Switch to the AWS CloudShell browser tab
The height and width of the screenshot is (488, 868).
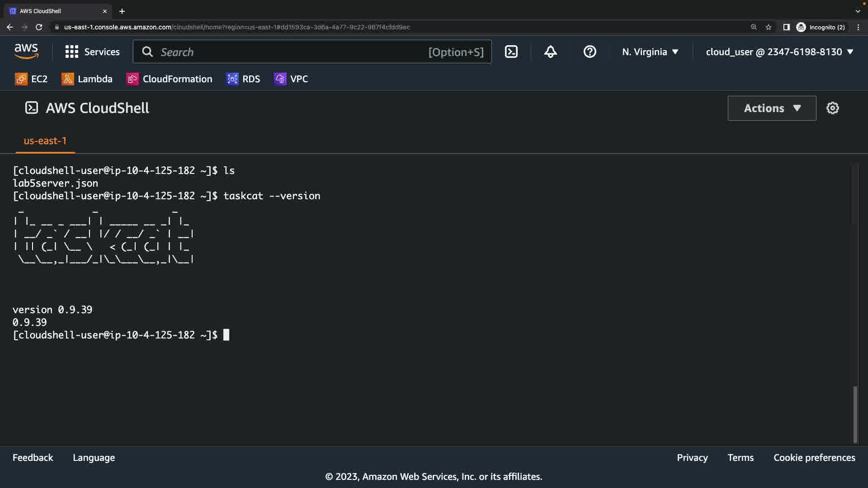point(54,11)
